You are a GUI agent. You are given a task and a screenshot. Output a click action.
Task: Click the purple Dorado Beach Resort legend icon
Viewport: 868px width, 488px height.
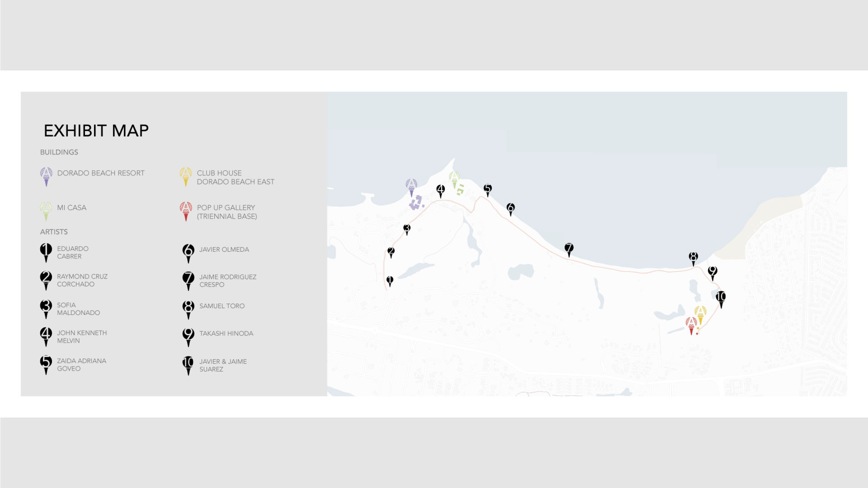tap(46, 176)
